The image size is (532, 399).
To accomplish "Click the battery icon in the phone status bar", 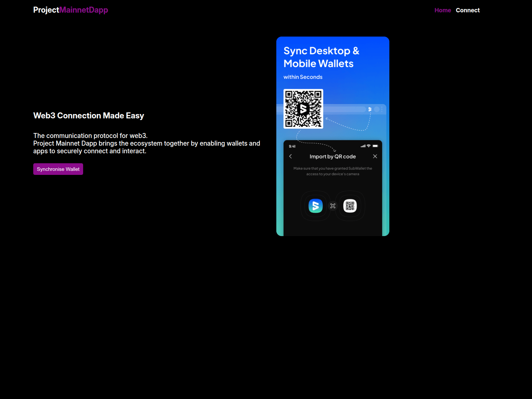I will [375, 146].
